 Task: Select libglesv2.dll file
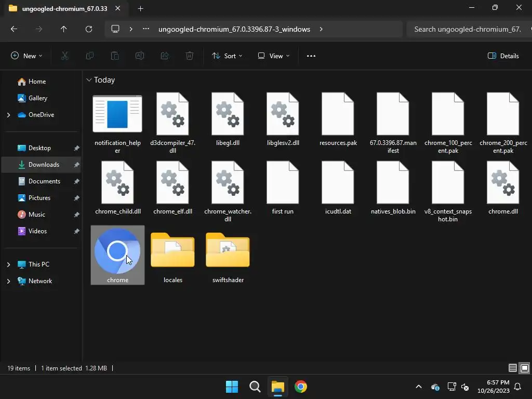click(x=283, y=120)
